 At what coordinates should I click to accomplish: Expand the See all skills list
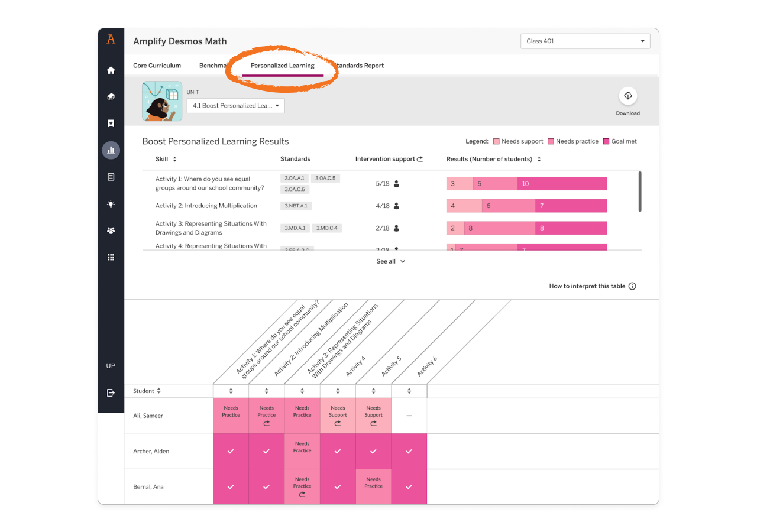(x=390, y=261)
